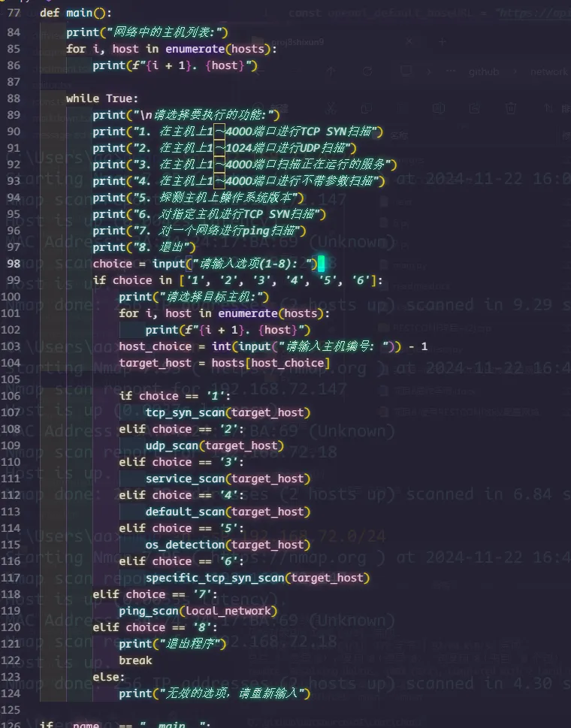Click the print "8. 退出" line
The image size is (571, 728).
coord(144,247)
